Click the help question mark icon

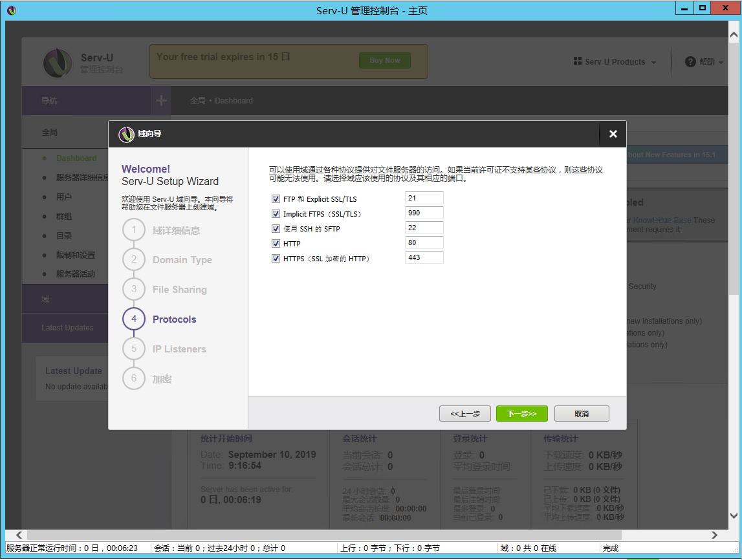[x=690, y=62]
